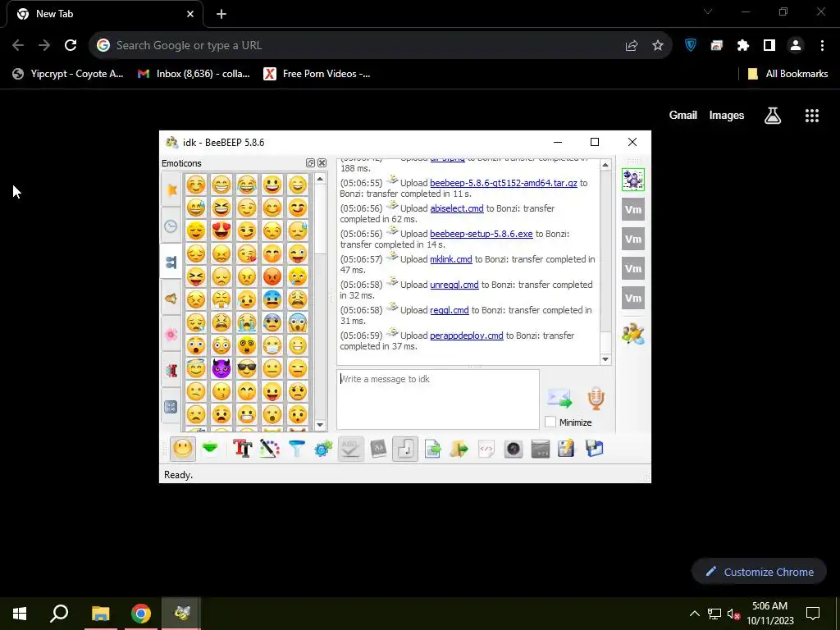This screenshot has width=840, height=630.
Task: Insert the halo angel face emoji
Action: (195, 368)
